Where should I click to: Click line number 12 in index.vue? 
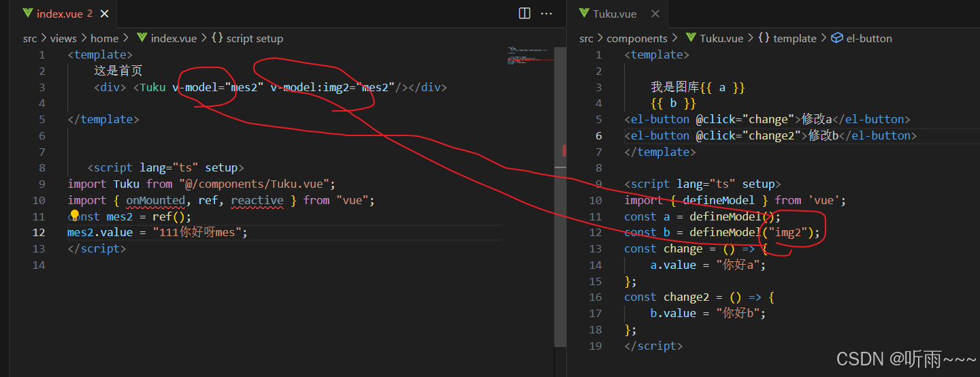pos(39,232)
